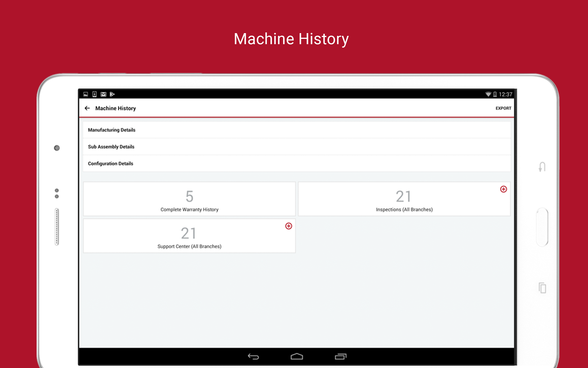This screenshot has height=368, width=588.
Task: Open the Support Center (All Branches) card
Action: coord(189,236)
